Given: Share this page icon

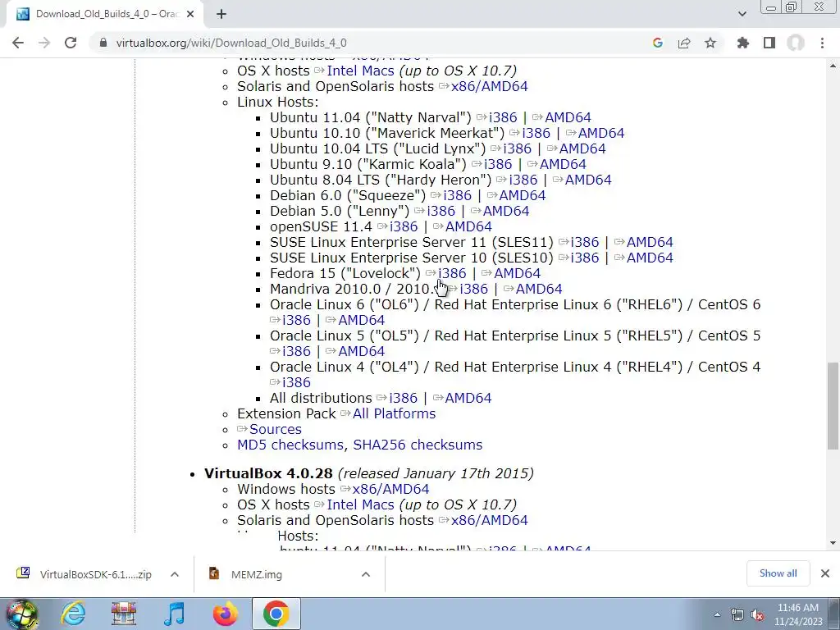Looking at the screenshot, I should click(x=684, y=43).
